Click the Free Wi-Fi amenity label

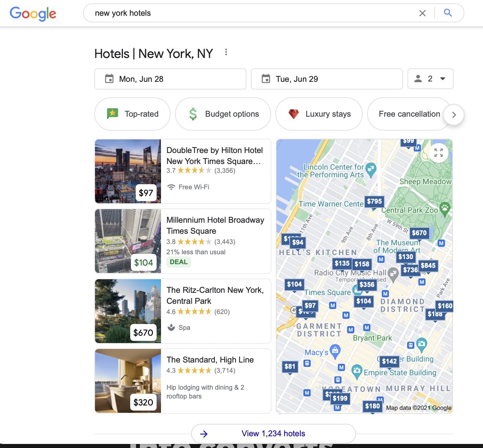(x=188, y=187)
